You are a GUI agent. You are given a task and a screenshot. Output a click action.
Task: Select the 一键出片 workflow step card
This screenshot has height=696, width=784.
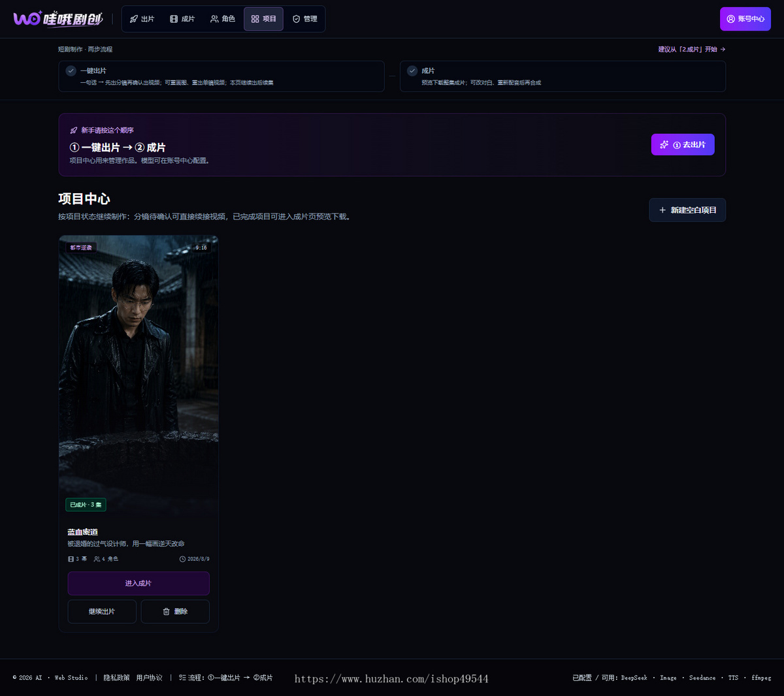pos(221,76)
